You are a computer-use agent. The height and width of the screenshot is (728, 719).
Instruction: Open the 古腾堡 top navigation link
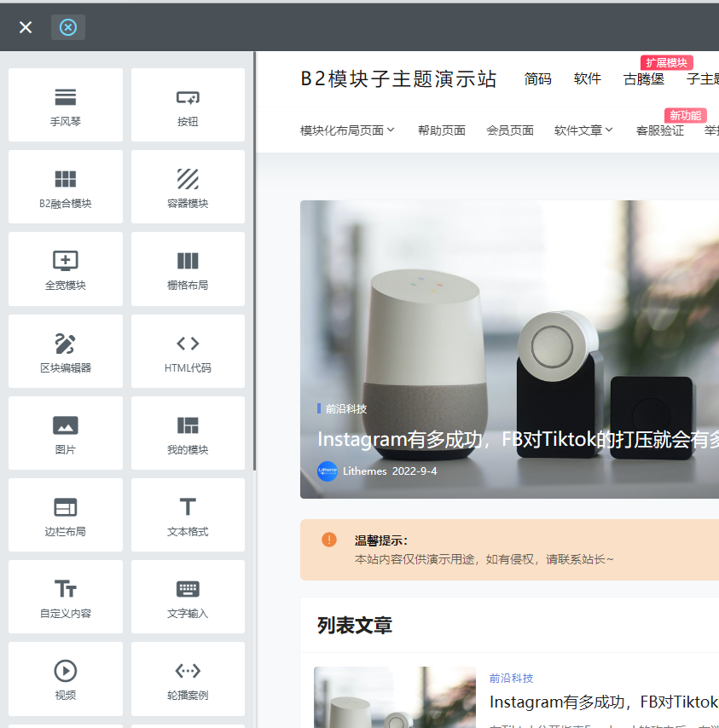tap(644, 79)
